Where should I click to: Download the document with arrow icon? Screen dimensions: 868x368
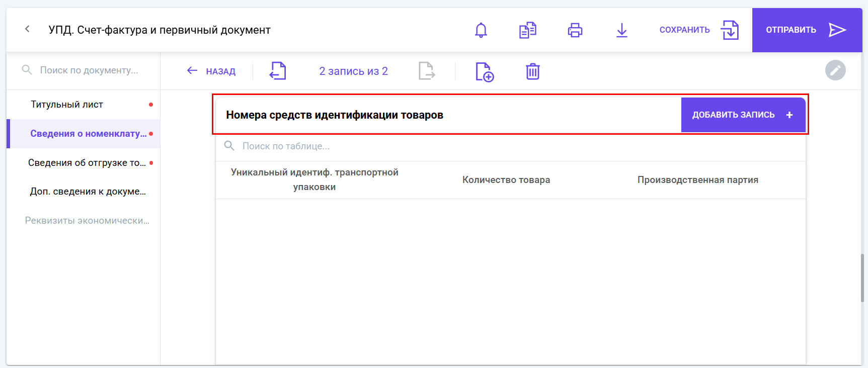point(622,30)
